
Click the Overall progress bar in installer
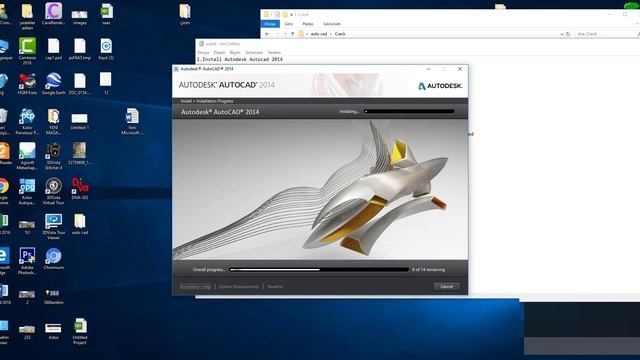(x=319, y=269)
